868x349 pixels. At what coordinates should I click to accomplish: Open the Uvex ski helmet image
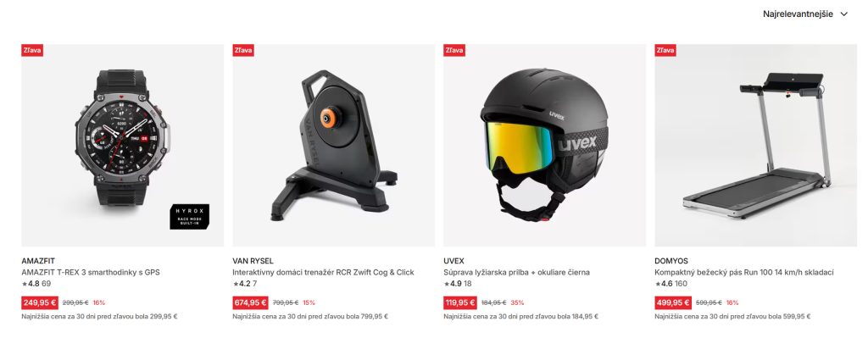(x=544, y=146)
